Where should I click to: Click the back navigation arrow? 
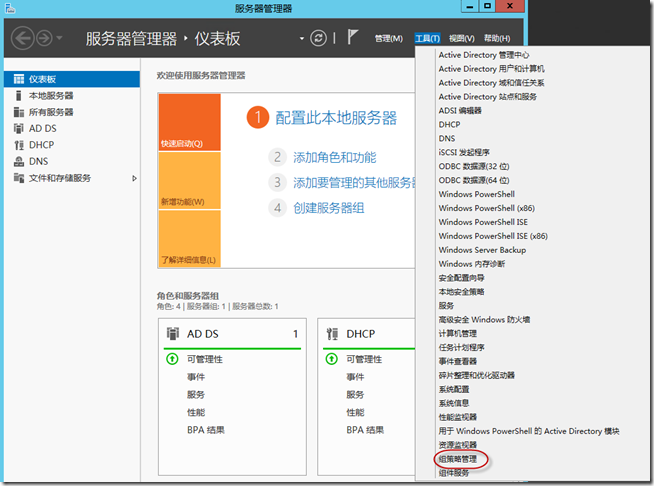[x=22, y=38]
